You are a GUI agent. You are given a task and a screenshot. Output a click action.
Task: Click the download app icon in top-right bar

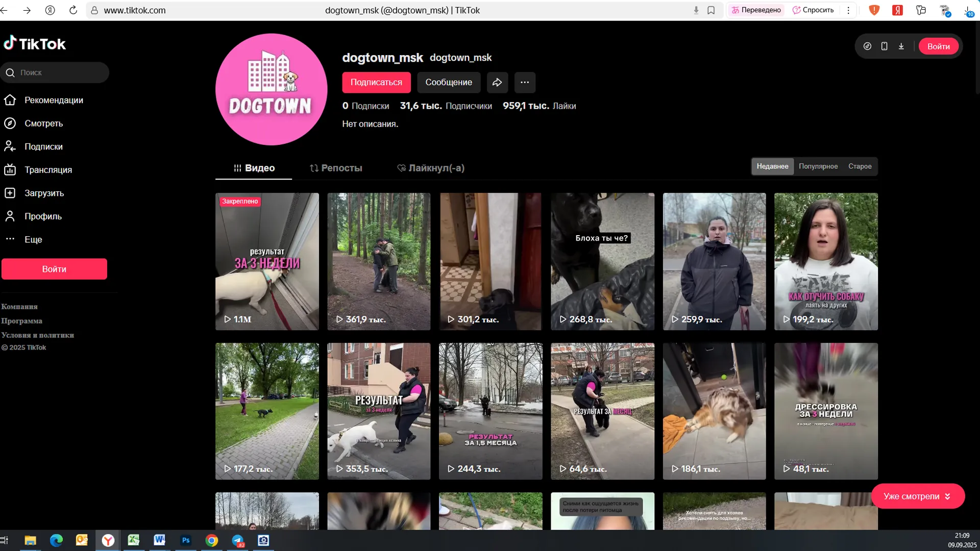click(901, 46)
